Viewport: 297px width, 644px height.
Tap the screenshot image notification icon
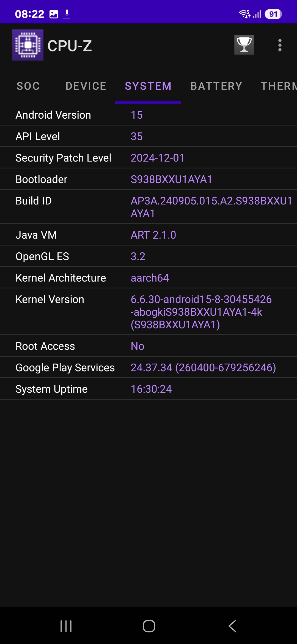tap(54, 14)
